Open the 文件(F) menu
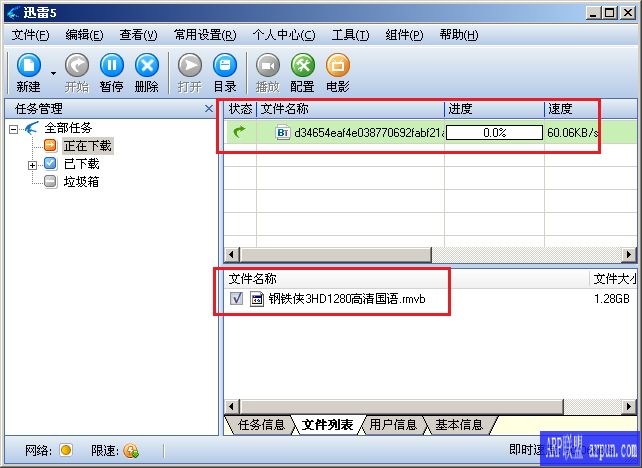 point(30,35)
